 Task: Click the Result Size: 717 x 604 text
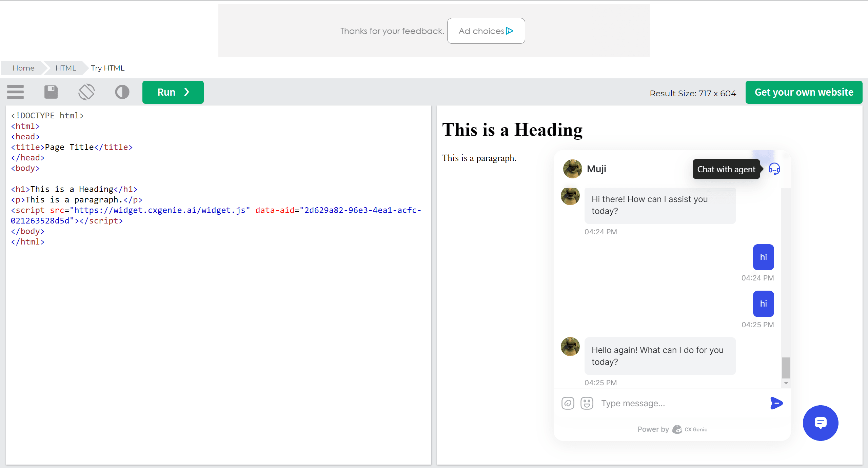click(693, 93)
